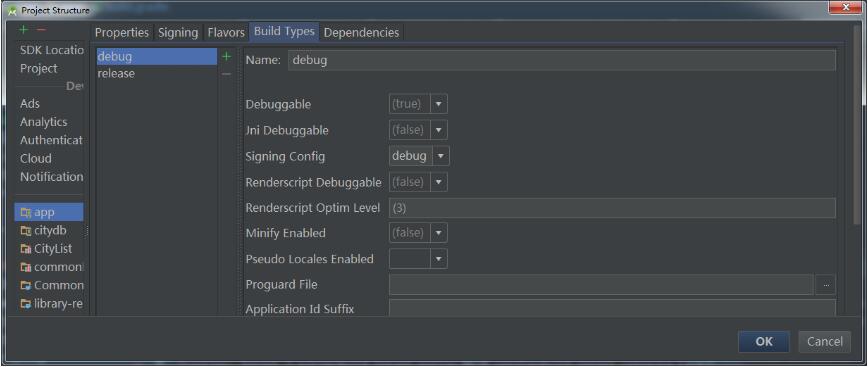The height and width of the screenshot is (367, 868).
Task: Select the Build Types tab
Action: point(285,32)
